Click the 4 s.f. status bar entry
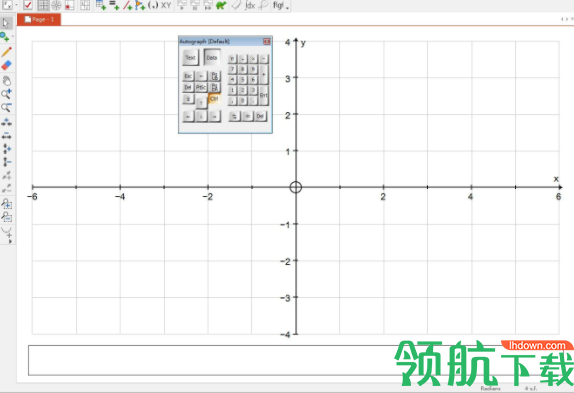 [531, 389]
